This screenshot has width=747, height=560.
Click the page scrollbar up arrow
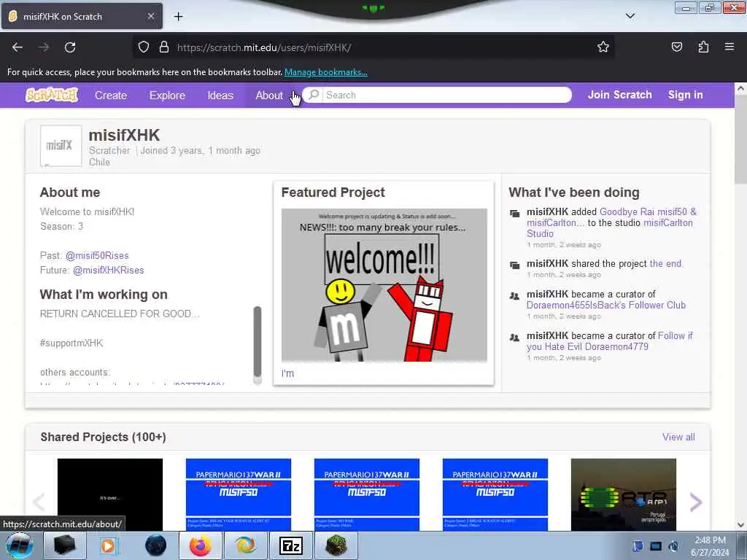tap(741, 88)
